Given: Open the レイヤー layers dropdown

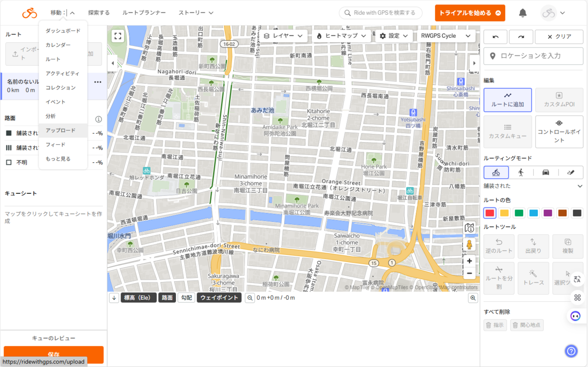Looking at the screenshot, I should coord(283,36).
